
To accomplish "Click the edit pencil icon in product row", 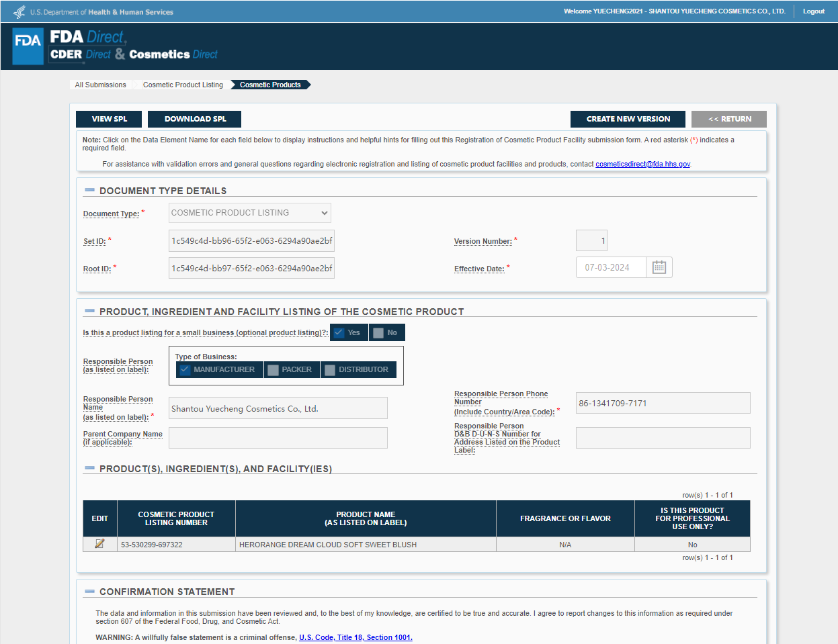I will (99, 544).
